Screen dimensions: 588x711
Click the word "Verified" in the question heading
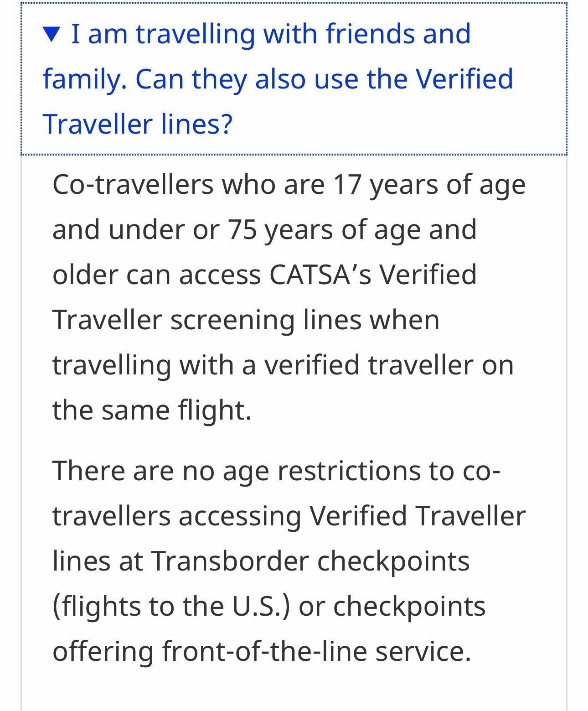point(464,79)
